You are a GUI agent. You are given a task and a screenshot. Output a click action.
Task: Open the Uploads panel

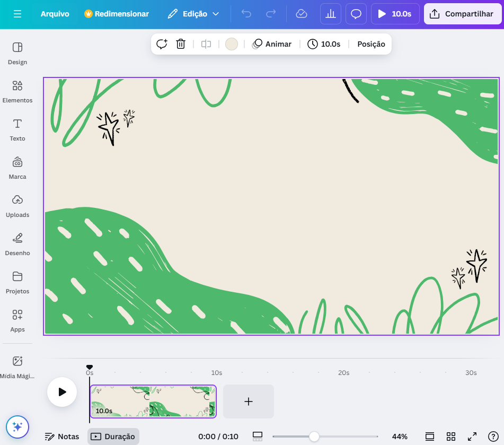coord(17,206)
